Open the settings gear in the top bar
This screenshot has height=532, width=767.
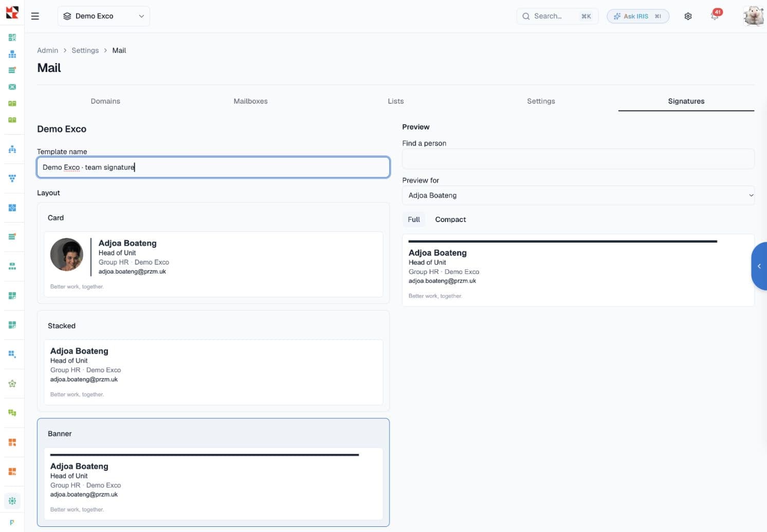[x=688, y=16]
